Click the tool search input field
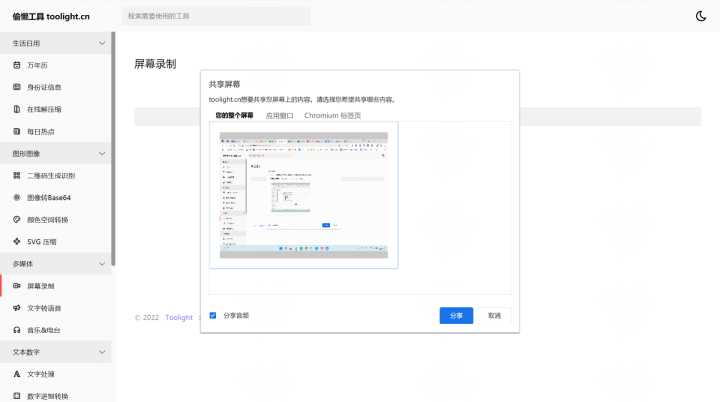The image size is (720, 402). [x=216, y=16]
